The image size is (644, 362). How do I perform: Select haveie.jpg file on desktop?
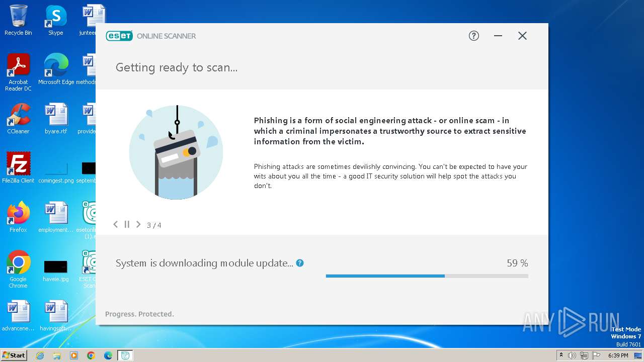56,270
